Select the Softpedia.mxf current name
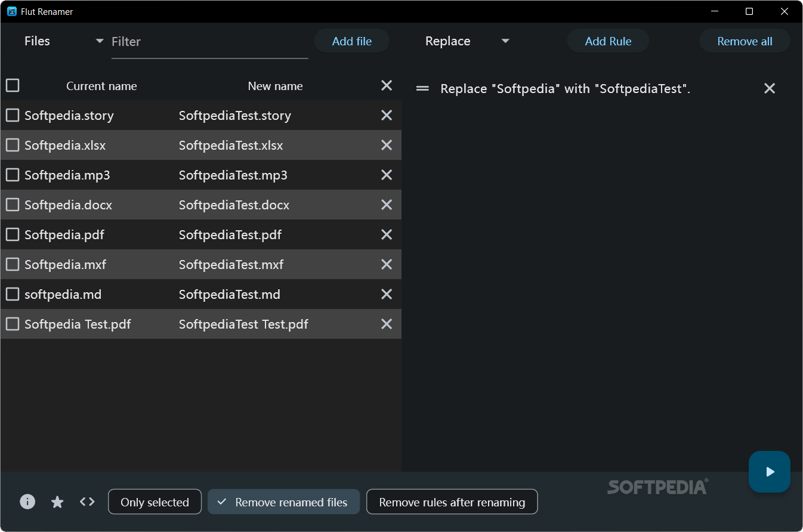This screenshot has width=803, height=532. (65, 265)
